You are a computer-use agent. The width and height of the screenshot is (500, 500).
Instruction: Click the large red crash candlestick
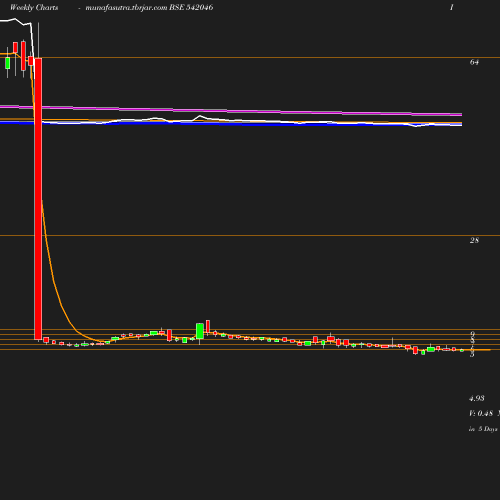coord(38,199)
